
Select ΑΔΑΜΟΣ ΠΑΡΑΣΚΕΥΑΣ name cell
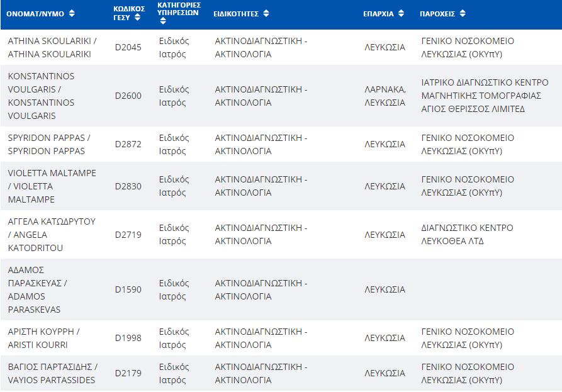[37, 289]
